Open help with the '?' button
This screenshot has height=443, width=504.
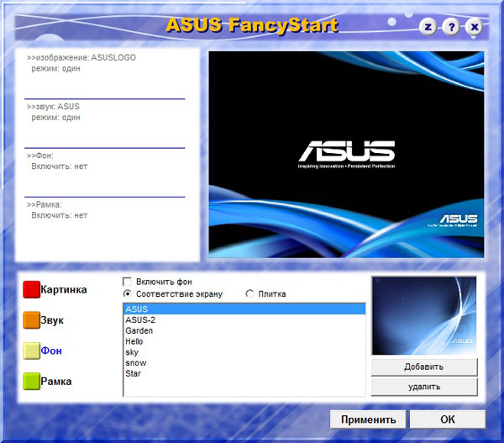point(452,27)
